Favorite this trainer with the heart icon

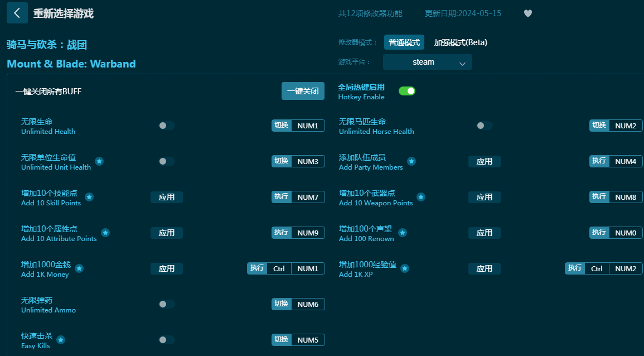pyautogui.click(x=528, y=13)
